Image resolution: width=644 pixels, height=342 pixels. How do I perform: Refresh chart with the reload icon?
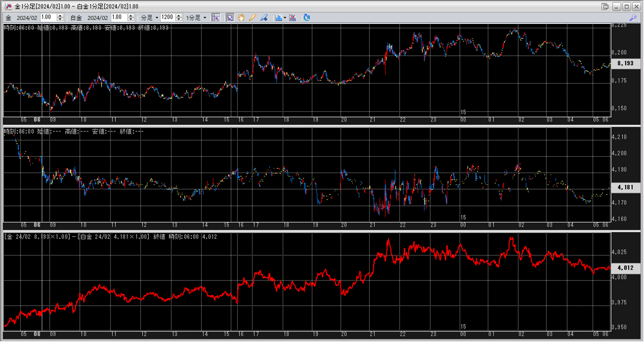pyautogui.click(x=307, y=18)
